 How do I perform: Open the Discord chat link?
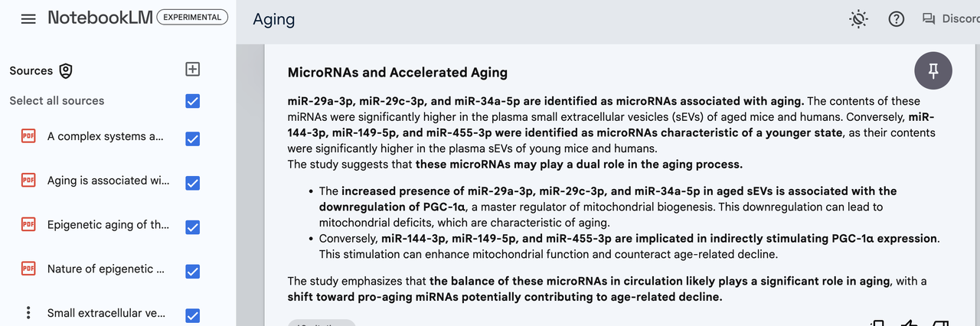tap(951, 19)
